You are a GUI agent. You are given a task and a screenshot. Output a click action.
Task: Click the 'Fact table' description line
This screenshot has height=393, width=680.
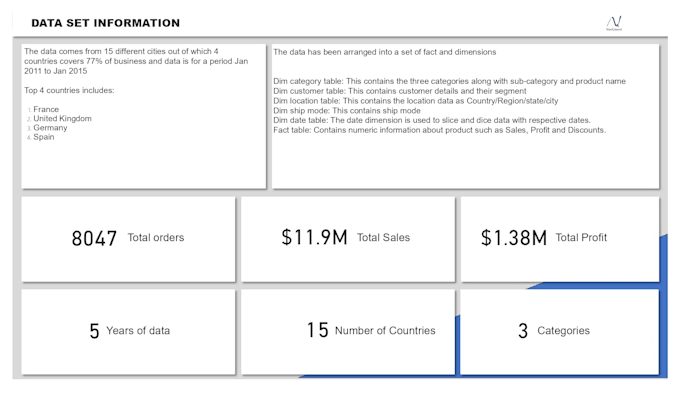[439, 130]
